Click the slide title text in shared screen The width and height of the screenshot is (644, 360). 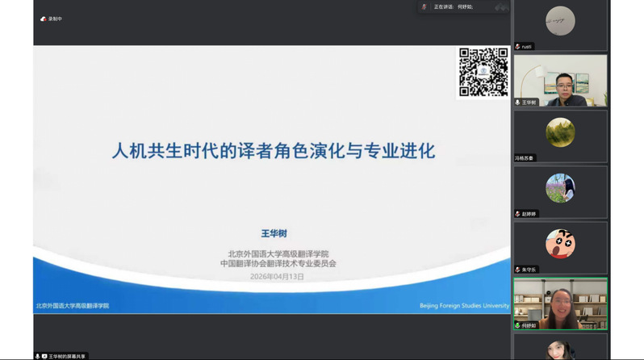[x=273, y=150]
